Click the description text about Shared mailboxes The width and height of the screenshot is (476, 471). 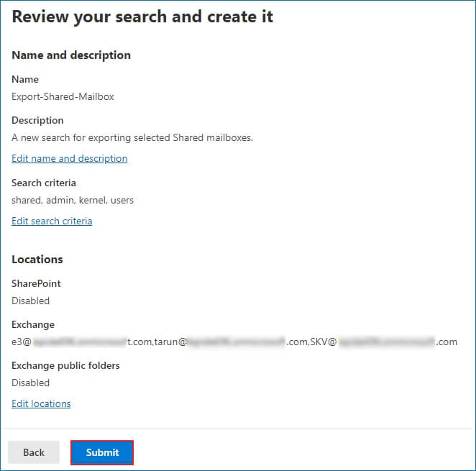(132, 137)
